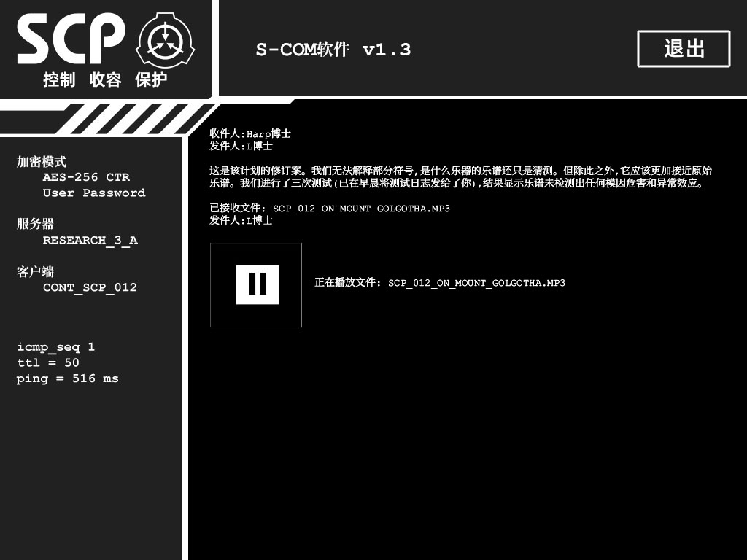Select the 控制 收容 保护 slogan text
Screen dimensions: 747x560
[105, 79]
